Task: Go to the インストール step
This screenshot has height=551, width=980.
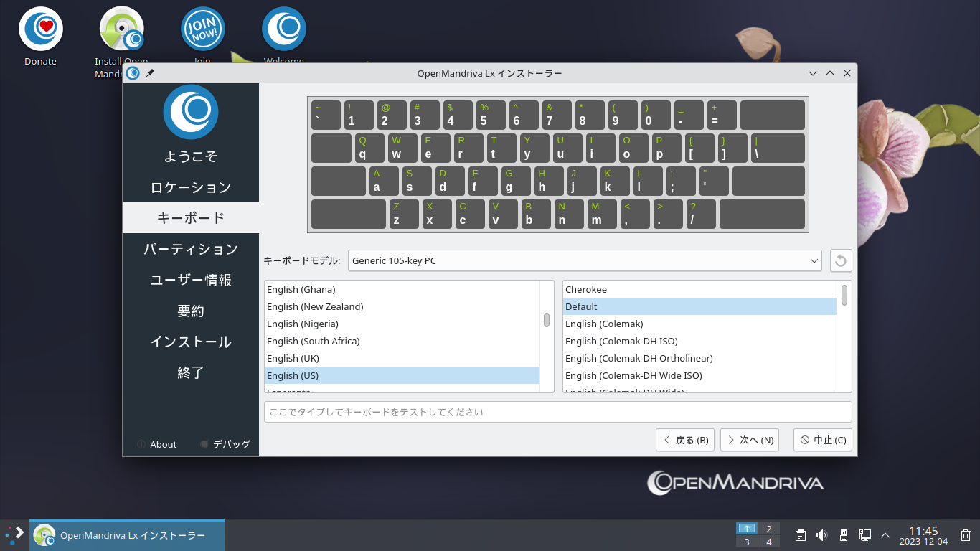Action: 190,342
